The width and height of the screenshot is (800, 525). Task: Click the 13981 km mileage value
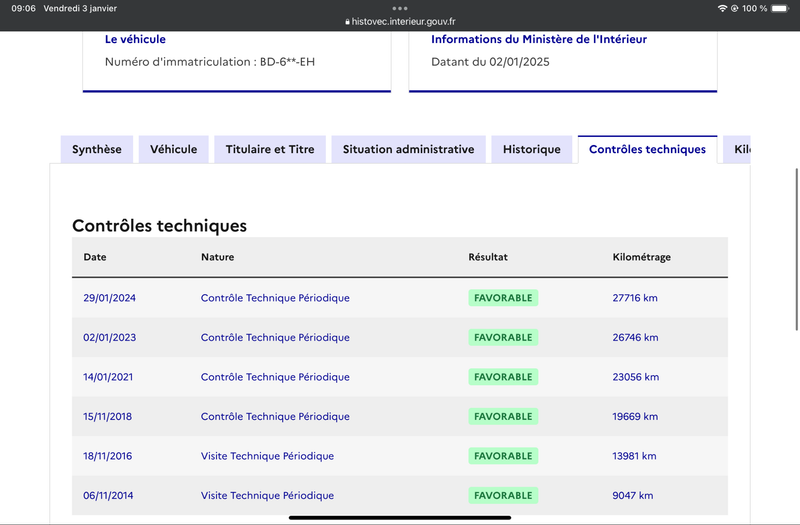click(634, 456)
